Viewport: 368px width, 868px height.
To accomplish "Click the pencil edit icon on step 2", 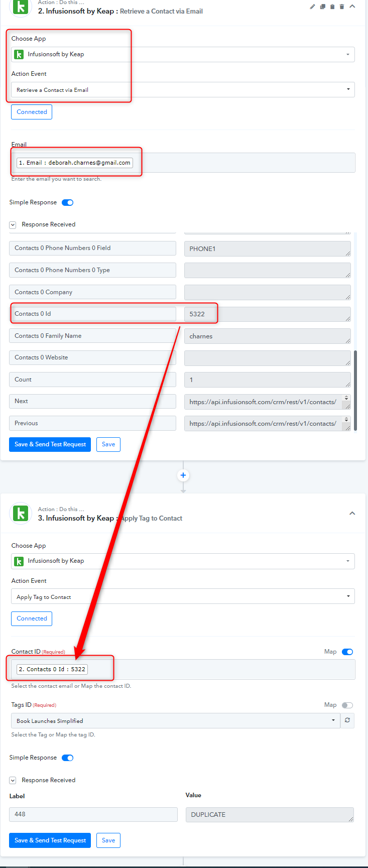I will point(312,7).
